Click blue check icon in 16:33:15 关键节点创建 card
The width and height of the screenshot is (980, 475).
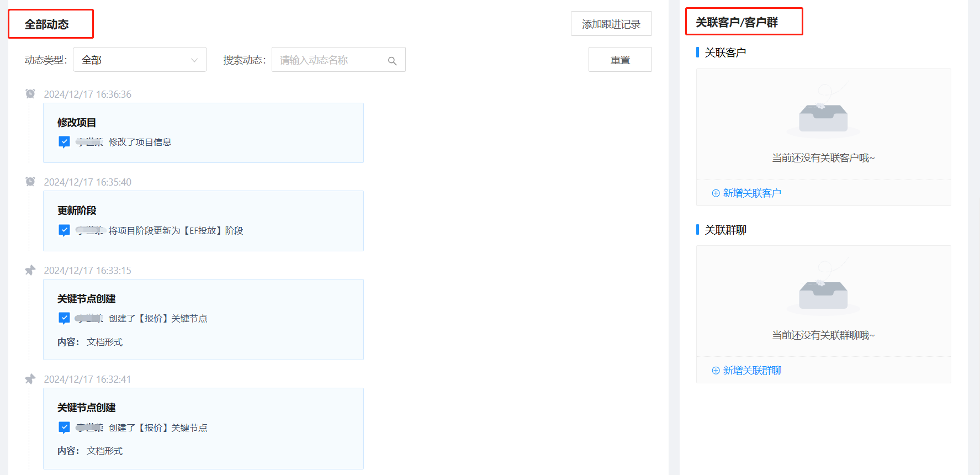pyautogui.click(x=64, y=318)
